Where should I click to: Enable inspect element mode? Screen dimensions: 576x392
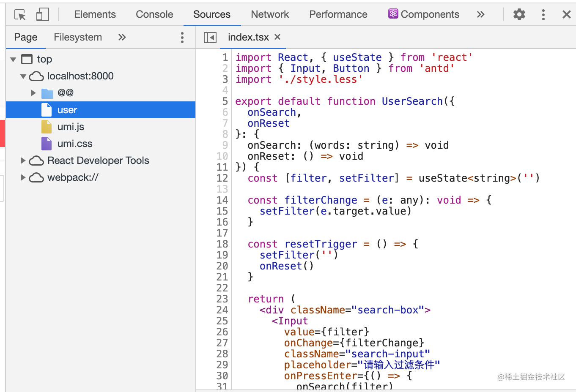point(19,14)
